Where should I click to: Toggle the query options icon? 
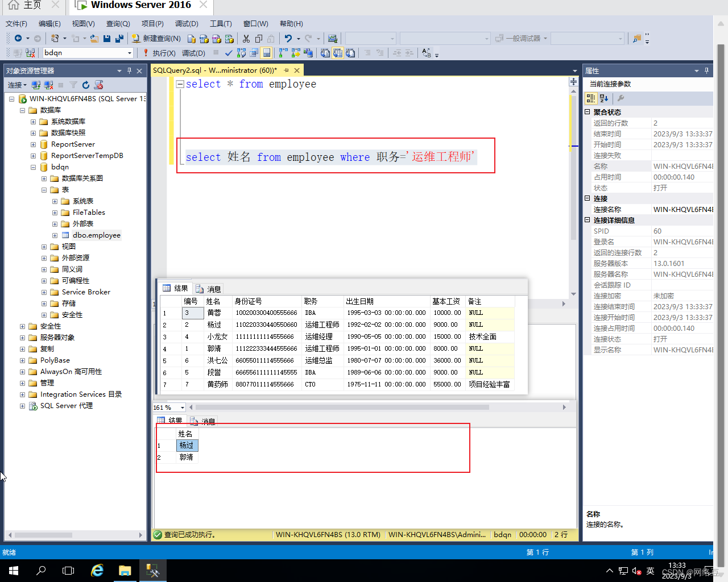[254, 53]
